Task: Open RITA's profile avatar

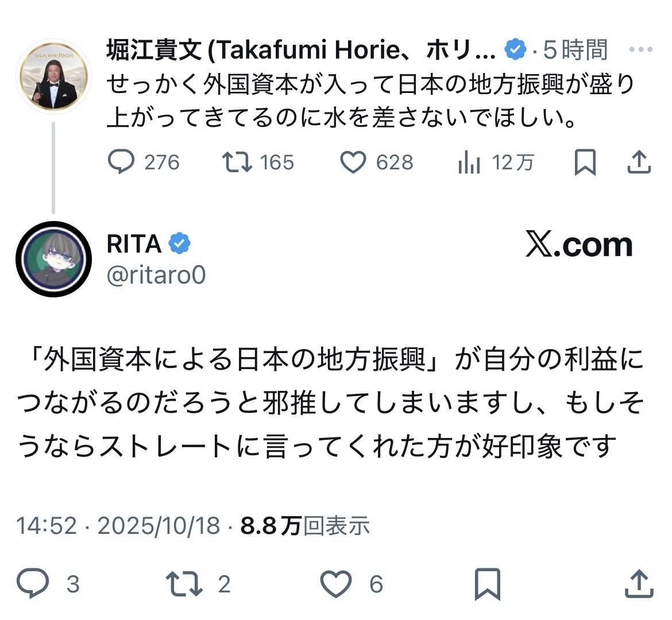Action: 54,258
